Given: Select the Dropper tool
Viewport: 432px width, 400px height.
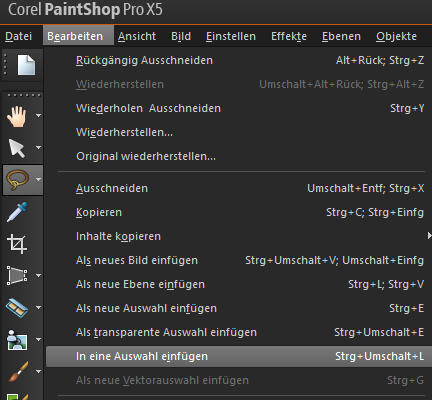Looking at the screenshot, I should pyautogui.click(x=17, y=212).
